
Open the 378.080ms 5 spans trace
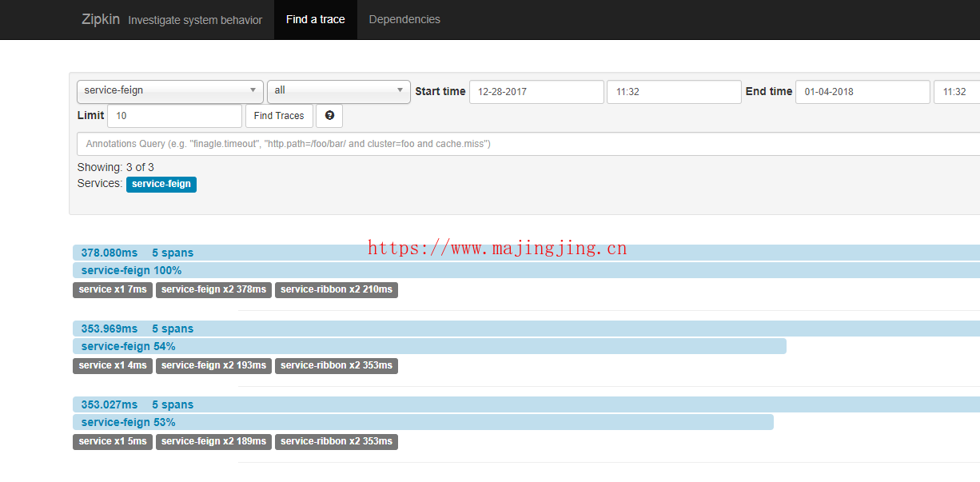coord(526,253)
